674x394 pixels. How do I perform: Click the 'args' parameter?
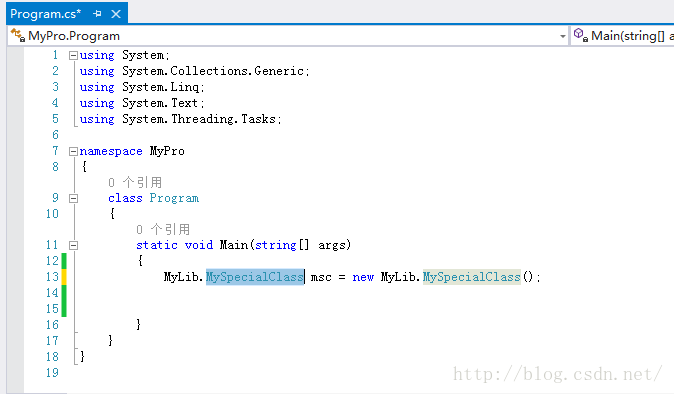(x=332, y=245)
